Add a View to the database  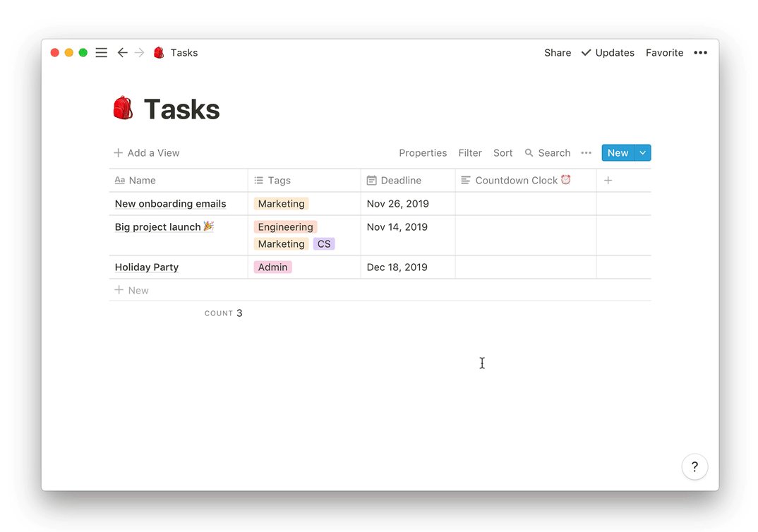coord(147,152)
